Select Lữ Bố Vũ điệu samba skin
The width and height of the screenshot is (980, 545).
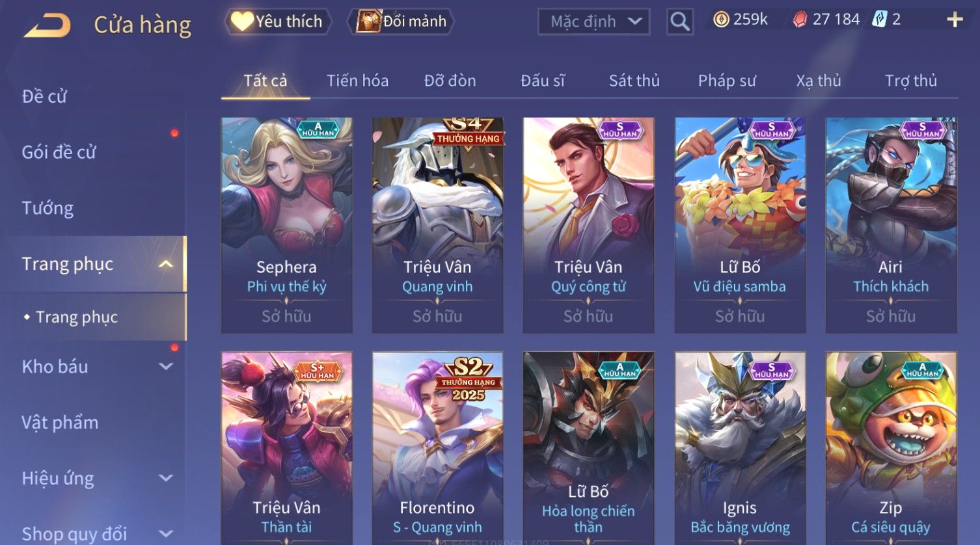tap(740, 225)
